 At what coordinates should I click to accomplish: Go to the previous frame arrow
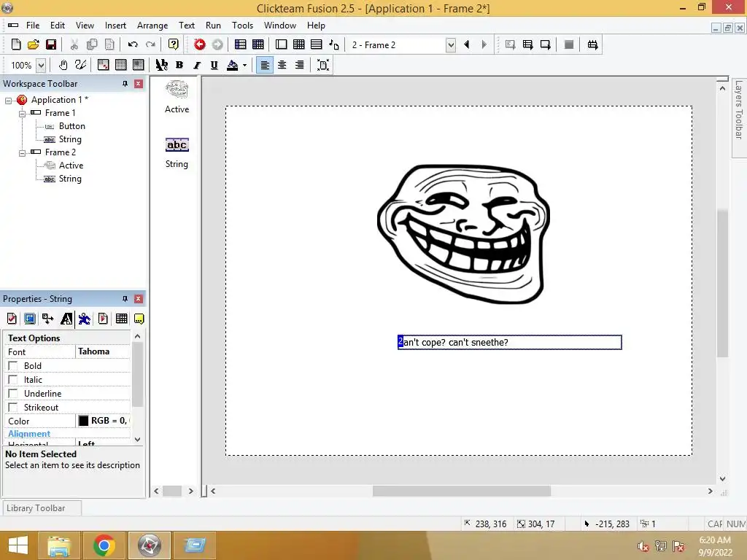point(467,44)
